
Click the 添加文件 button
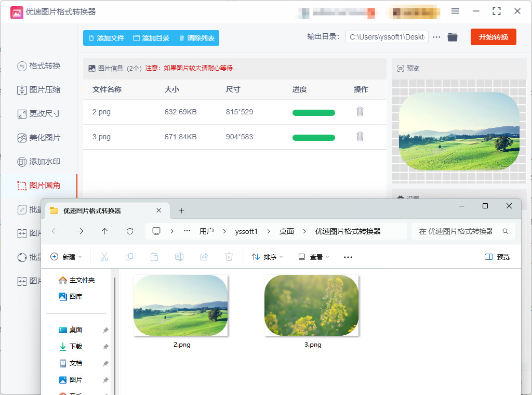click(x=107, y=38)
